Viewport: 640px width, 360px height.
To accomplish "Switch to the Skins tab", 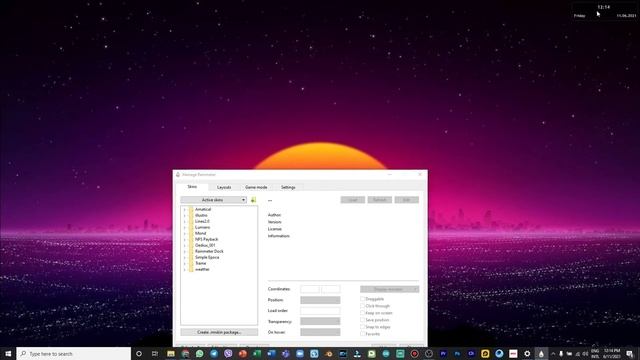I will [192, 187].
